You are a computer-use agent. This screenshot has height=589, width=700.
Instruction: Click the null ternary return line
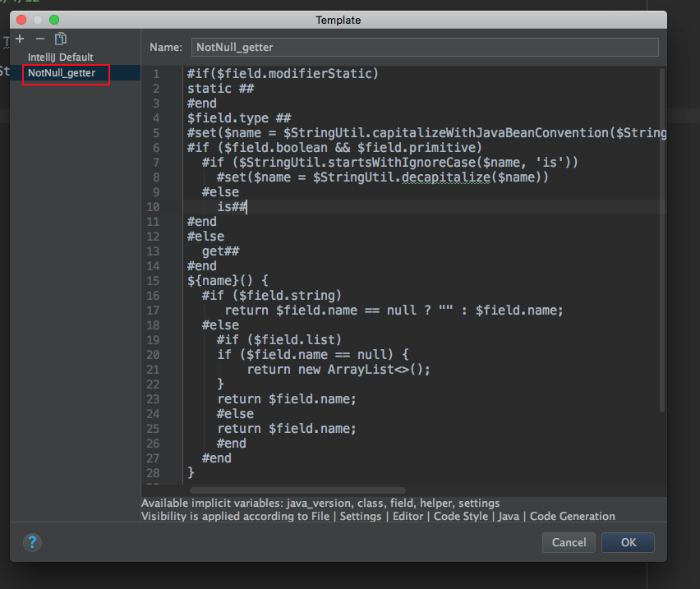pos(394,311)
